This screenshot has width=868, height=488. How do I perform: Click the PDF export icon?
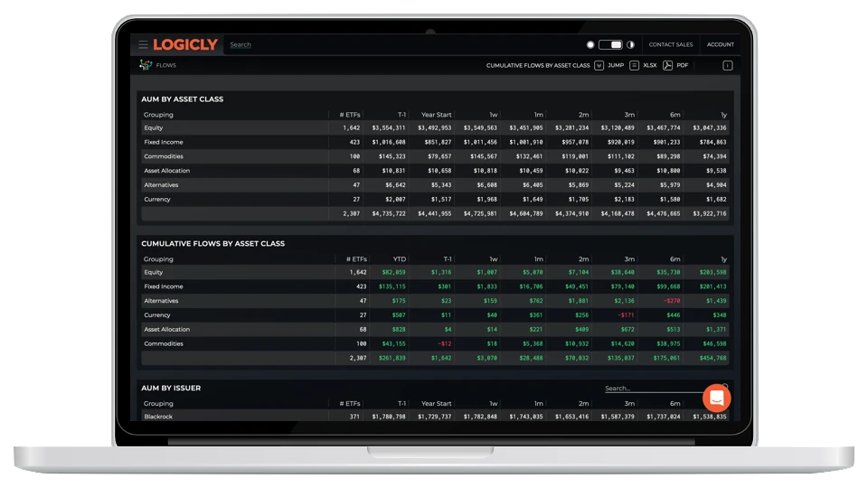[x=667, y=65]
